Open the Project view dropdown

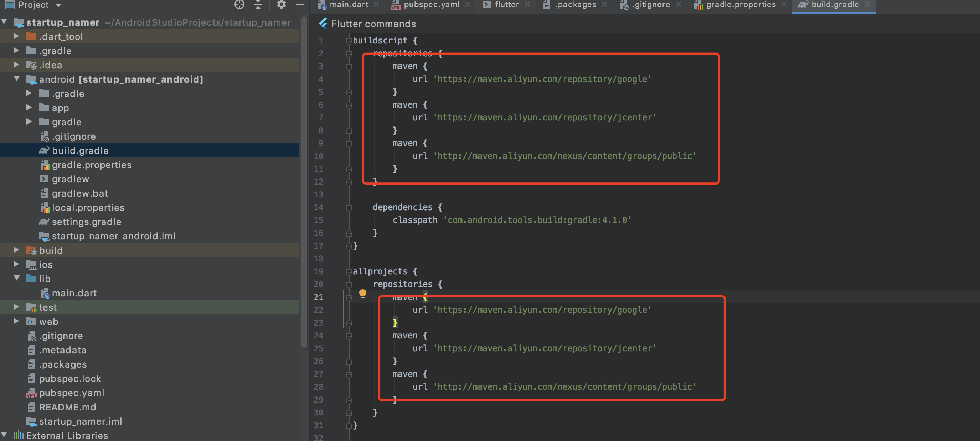58,5
